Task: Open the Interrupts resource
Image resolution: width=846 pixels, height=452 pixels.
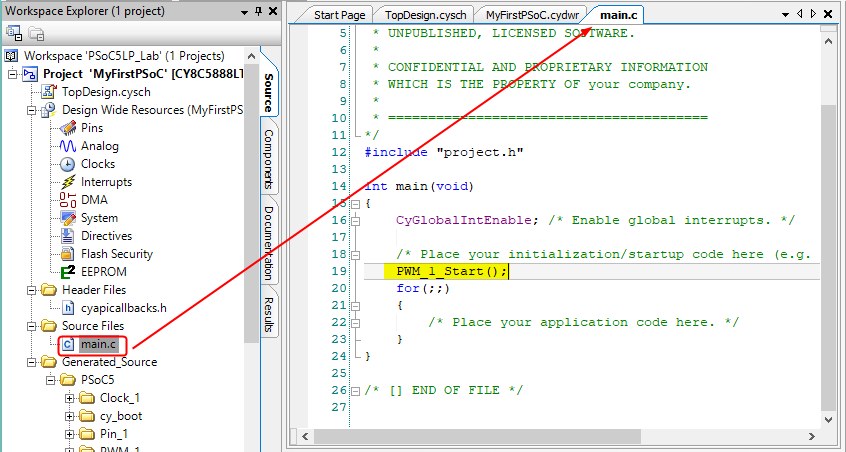Action: 105,182
